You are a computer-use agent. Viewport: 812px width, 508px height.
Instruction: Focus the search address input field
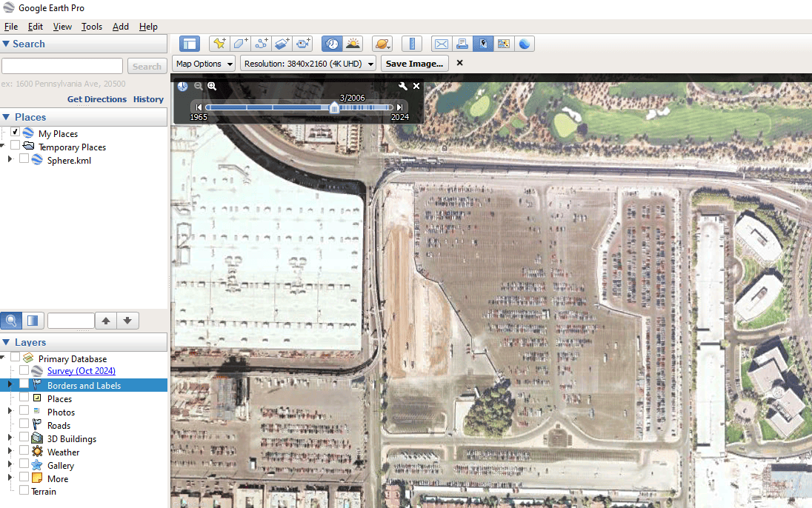62,67
